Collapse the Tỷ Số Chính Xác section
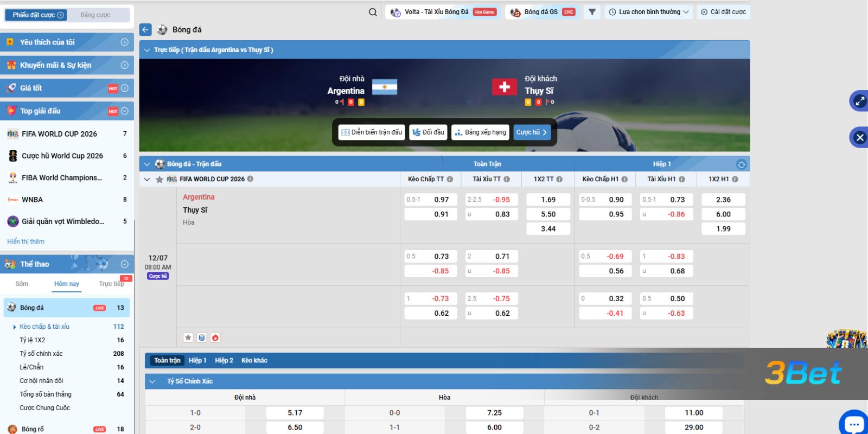Viewport: 868px width, 434px height. [152, 381]
